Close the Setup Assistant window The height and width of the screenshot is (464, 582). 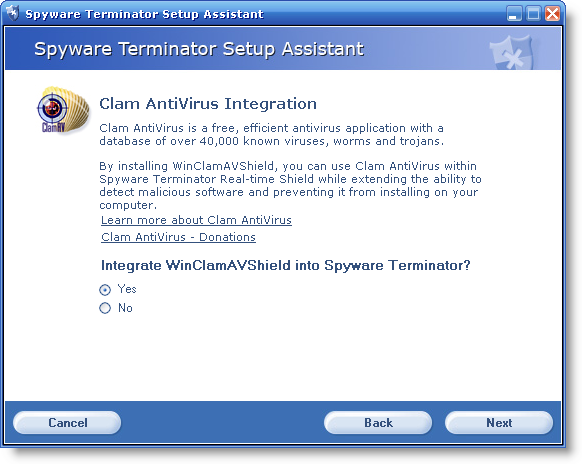tap(553, 14)
